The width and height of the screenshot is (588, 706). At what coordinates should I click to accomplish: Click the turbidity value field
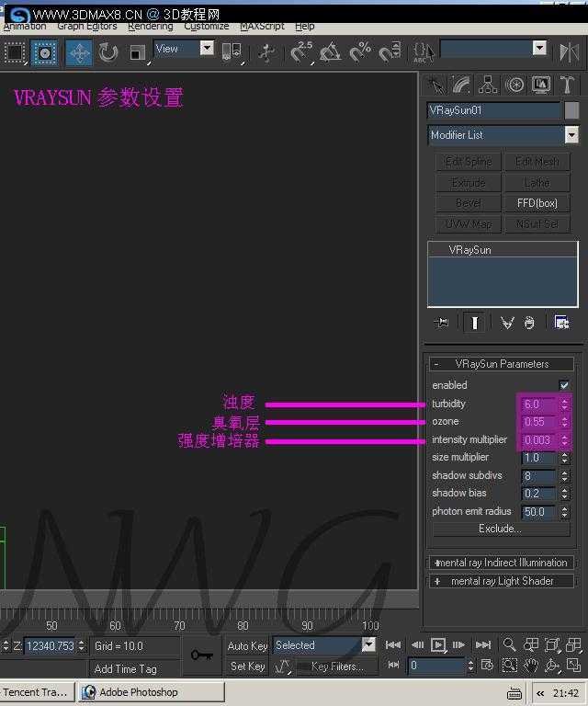tap(538, 404)
